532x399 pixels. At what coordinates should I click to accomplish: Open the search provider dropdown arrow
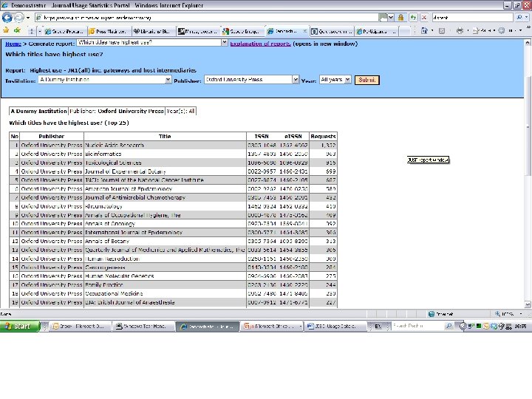tap(527, 17)
